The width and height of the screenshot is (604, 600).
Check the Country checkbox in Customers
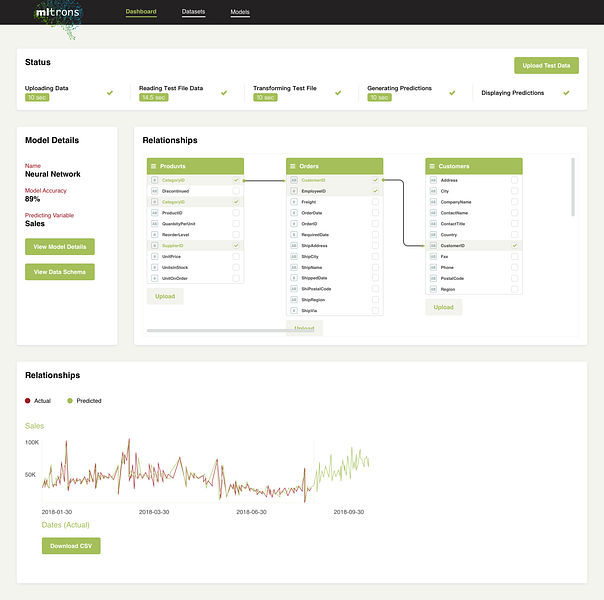[x=515, y=235]
